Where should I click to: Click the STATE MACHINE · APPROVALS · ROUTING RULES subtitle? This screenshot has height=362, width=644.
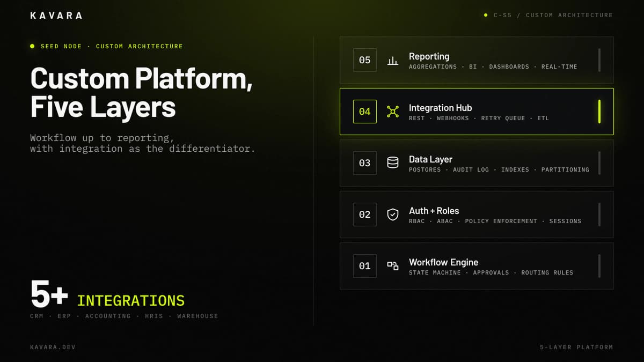click(491, 272)
